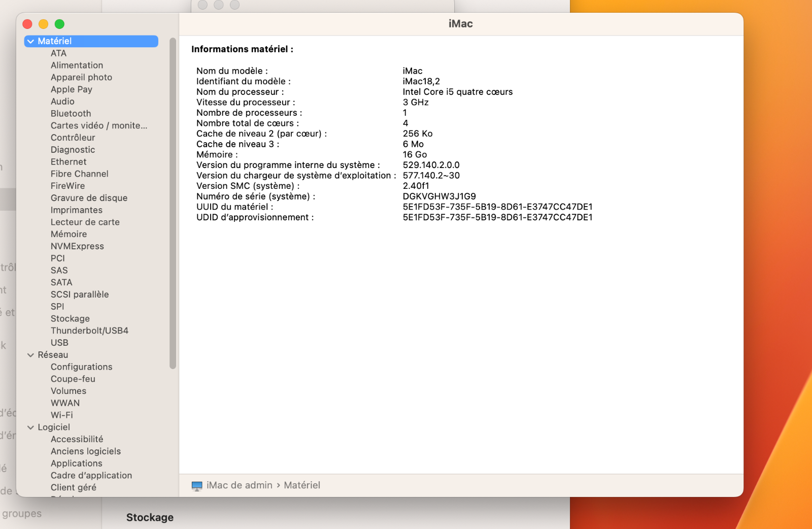Select Alimentation in the sidebar
812x529 pixels.
click(77, 65)
